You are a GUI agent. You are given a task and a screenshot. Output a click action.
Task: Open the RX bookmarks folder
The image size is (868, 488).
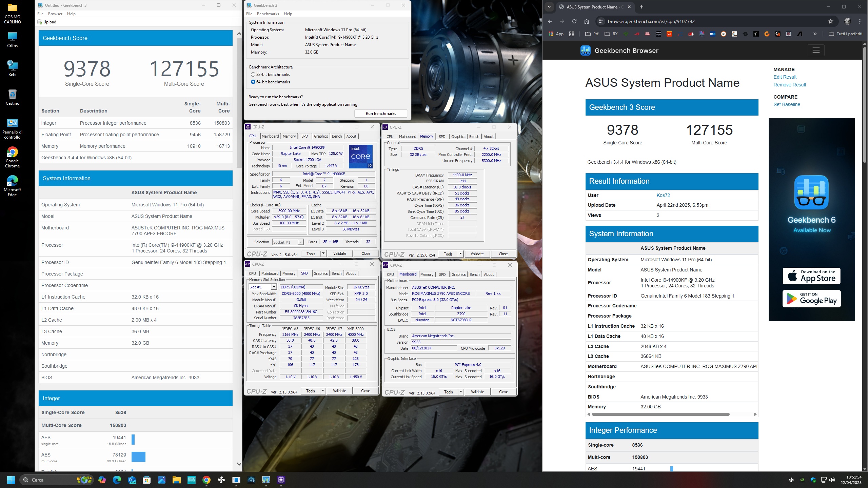point(611,34)
